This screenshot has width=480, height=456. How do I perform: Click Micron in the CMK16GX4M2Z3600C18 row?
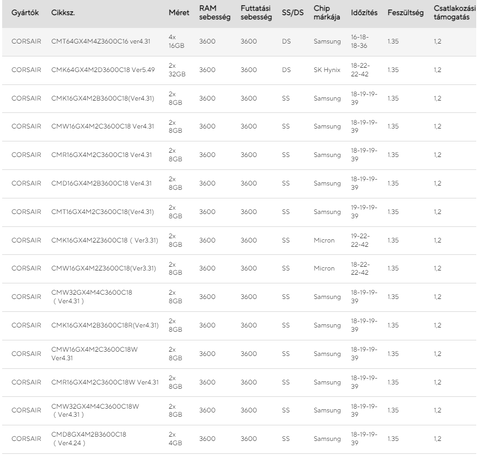tap(324, 240)
